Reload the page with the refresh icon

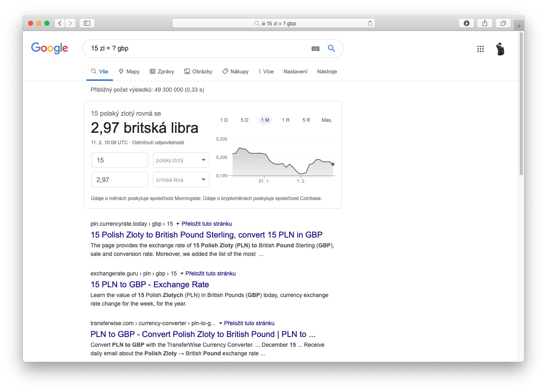click(370, 23)
